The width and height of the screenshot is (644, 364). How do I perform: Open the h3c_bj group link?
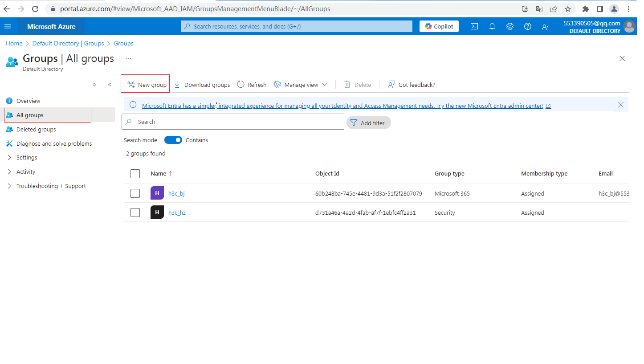click(x=176, y=194)
